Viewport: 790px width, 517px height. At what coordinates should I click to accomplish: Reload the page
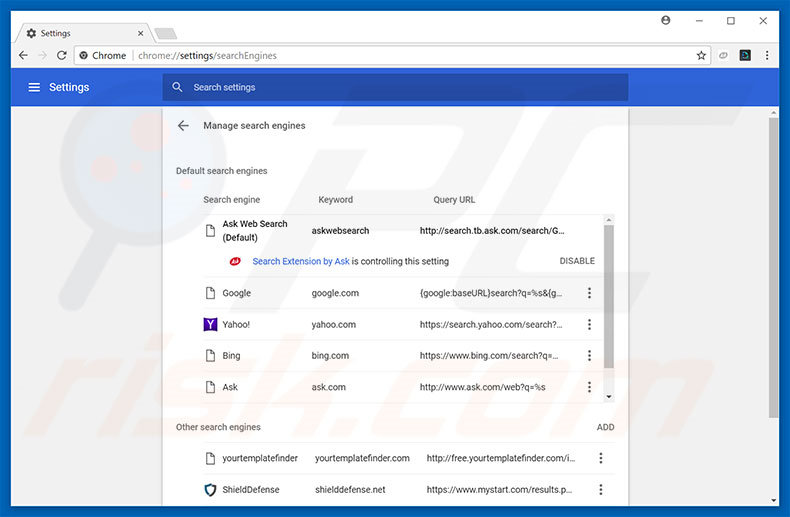click(x=61, y=55)
